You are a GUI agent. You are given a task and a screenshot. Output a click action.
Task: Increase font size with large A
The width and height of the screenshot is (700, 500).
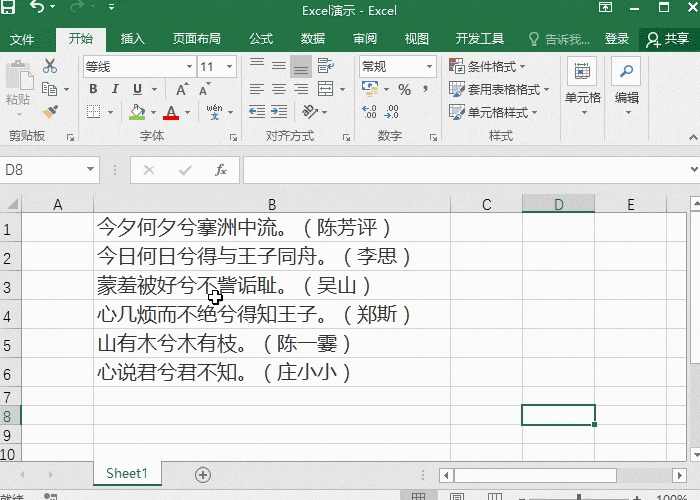pyautogui.click(x=182, y=90)
